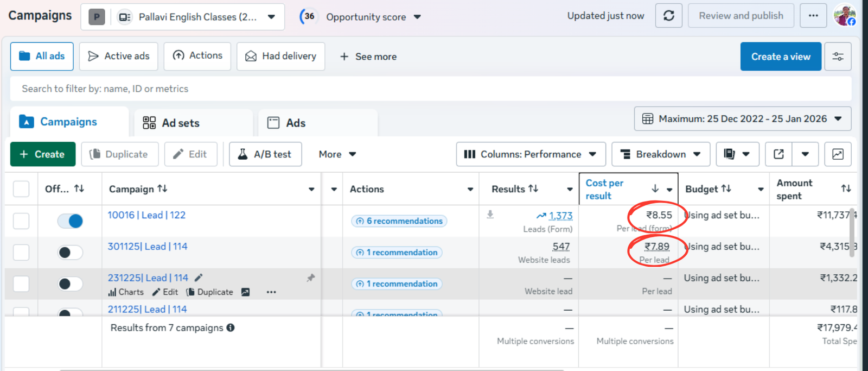The height and width of the screenshot is (371, 868).
Task: Click the export table data icon
Action: pos(778,154)
